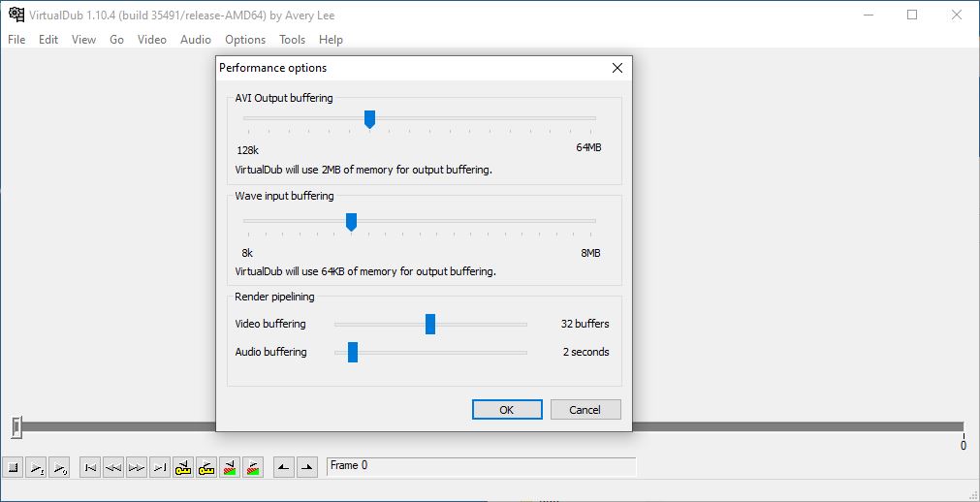Set selection end mark-out icon

point(307,467)
